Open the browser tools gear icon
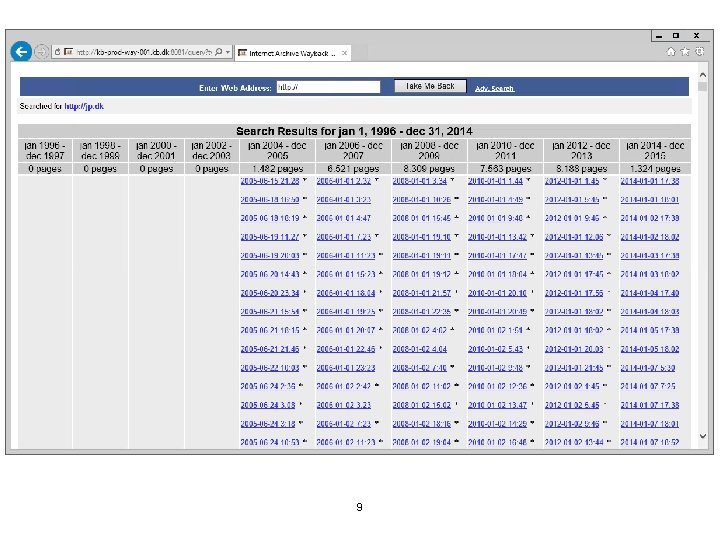Image resolution: width=720 pixels, height=540 pixels. [x=699, y=52]
